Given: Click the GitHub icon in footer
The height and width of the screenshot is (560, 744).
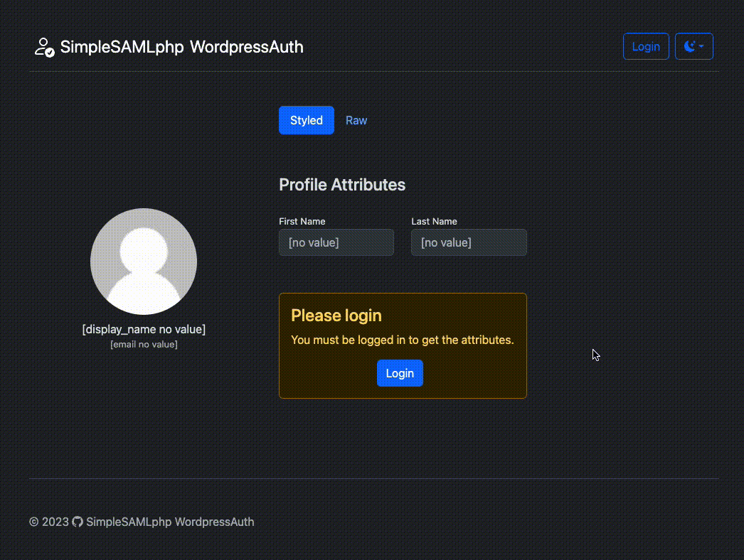Looking at the screenshot, I should (x=78, y=522).
